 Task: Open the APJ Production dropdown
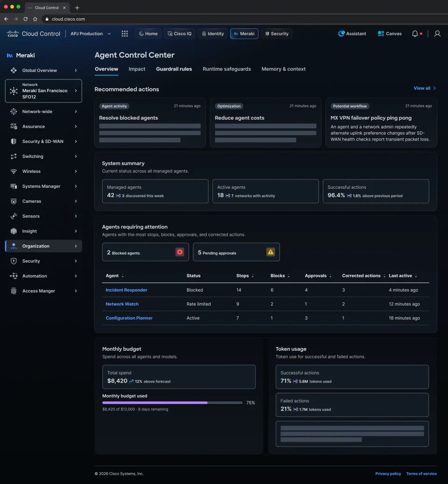pyautogui.click(x=91, y=34)
